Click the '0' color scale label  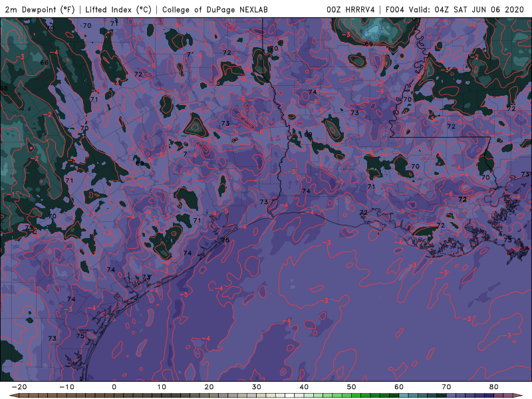click(114, 387)
